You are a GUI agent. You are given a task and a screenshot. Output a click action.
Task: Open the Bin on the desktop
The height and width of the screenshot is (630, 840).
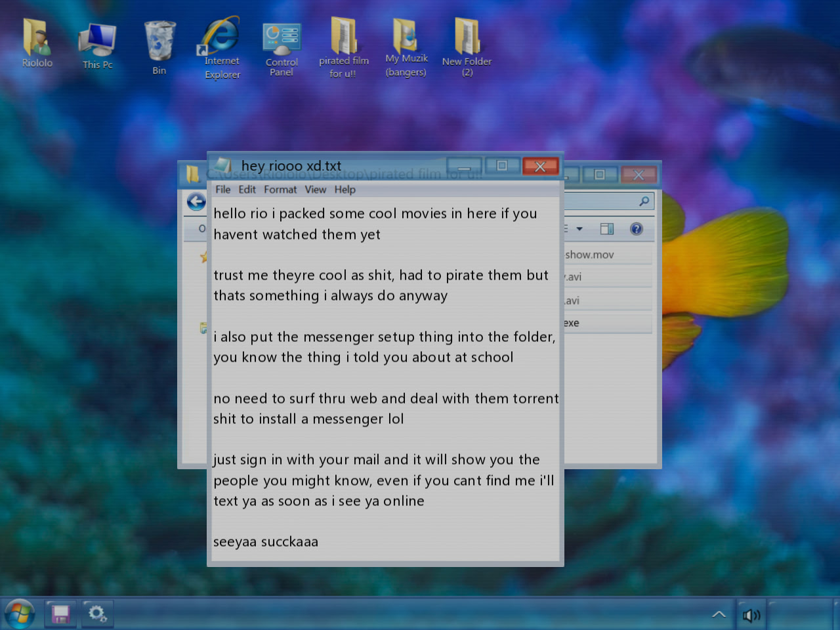coord(159,47)
